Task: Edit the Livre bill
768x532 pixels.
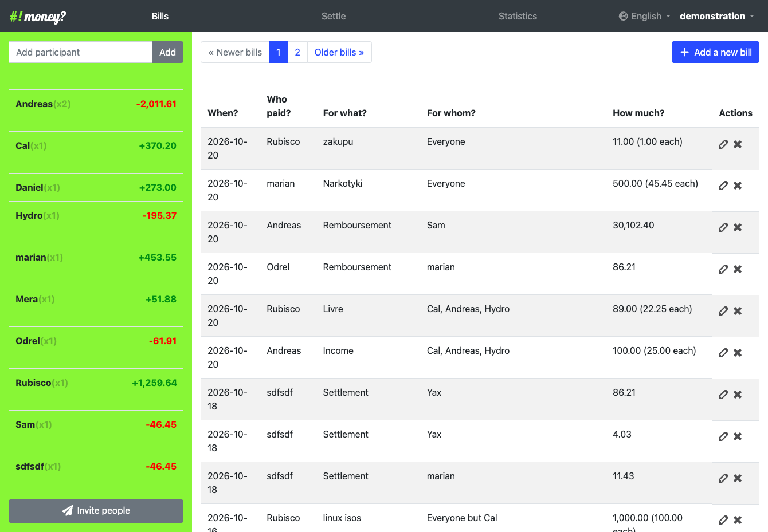Action: [723, 311]
